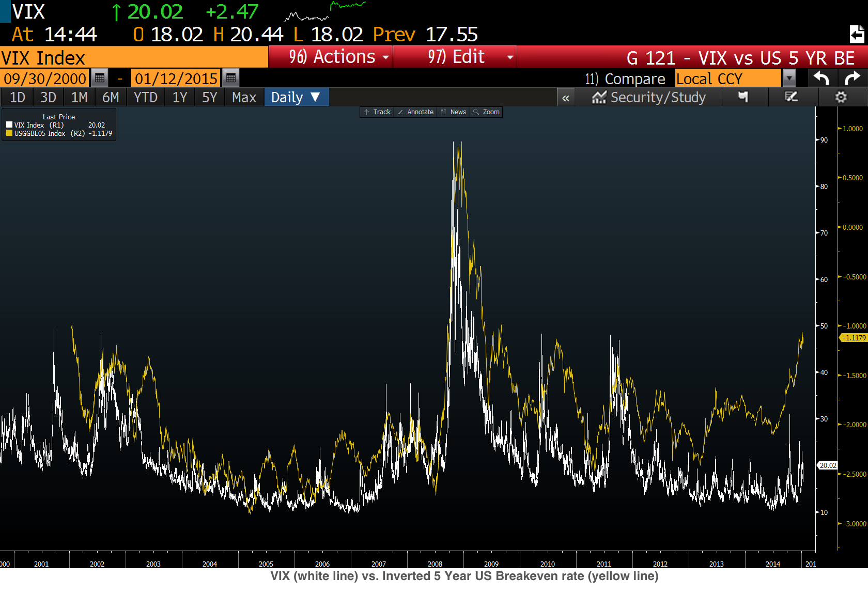
Task: Click the start date field 09/30/2000
Action: pyautogui.click(x=45, y=78)
